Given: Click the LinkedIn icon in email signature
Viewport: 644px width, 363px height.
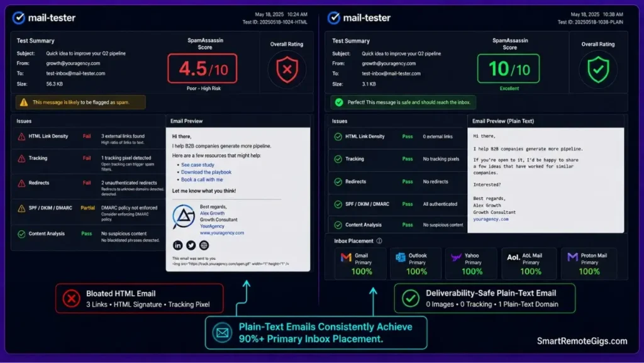Looking at the screenshot, I should pos(177,245).
